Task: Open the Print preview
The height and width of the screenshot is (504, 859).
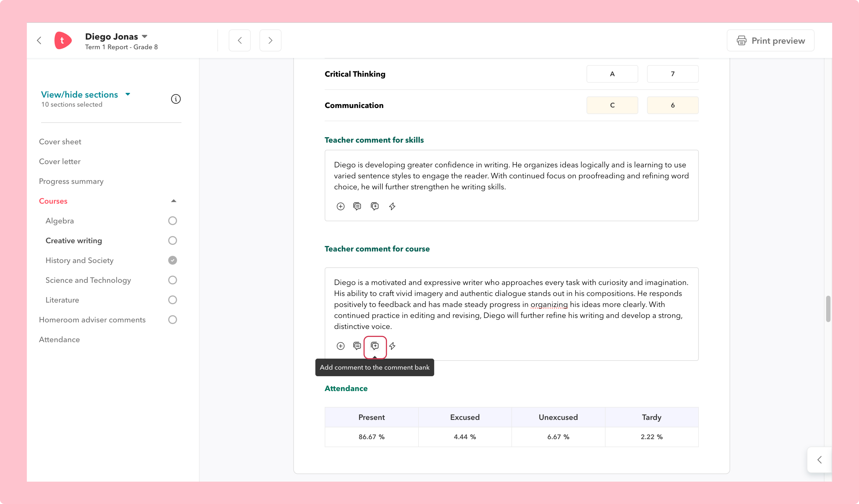Action: [x=770, y=41]
